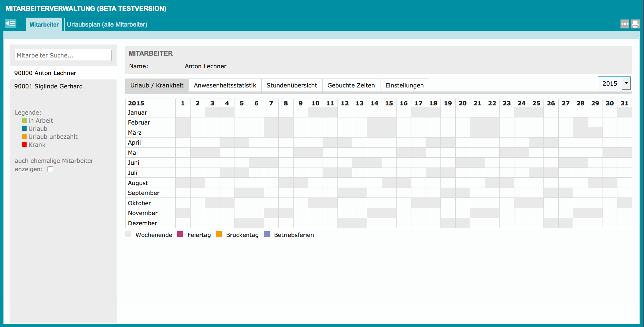Click the printer icon
This screenshot has width=644, height=327.
click(635, 24)
